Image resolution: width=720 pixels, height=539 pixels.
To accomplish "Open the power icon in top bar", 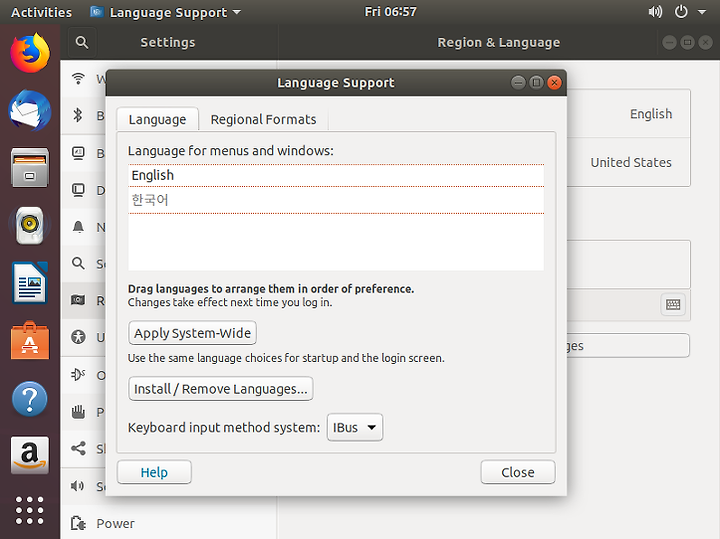I will click(x=681, y=12).
